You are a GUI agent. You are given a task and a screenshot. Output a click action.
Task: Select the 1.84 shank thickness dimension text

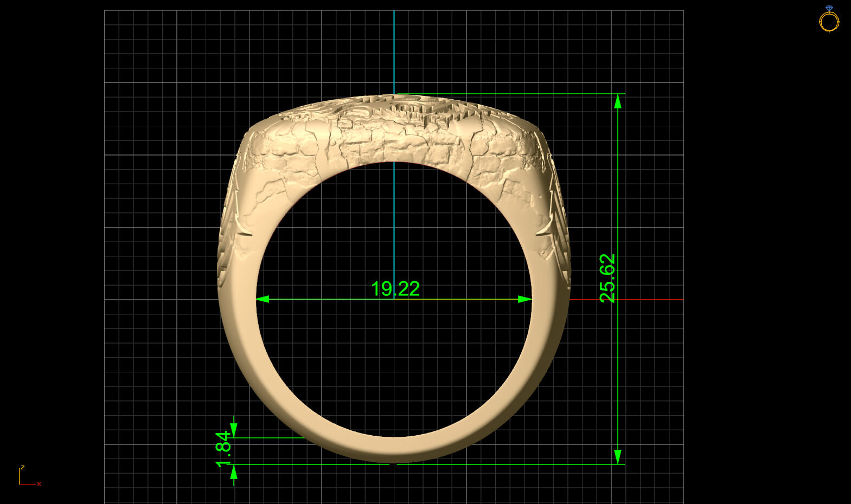point(223,449)
